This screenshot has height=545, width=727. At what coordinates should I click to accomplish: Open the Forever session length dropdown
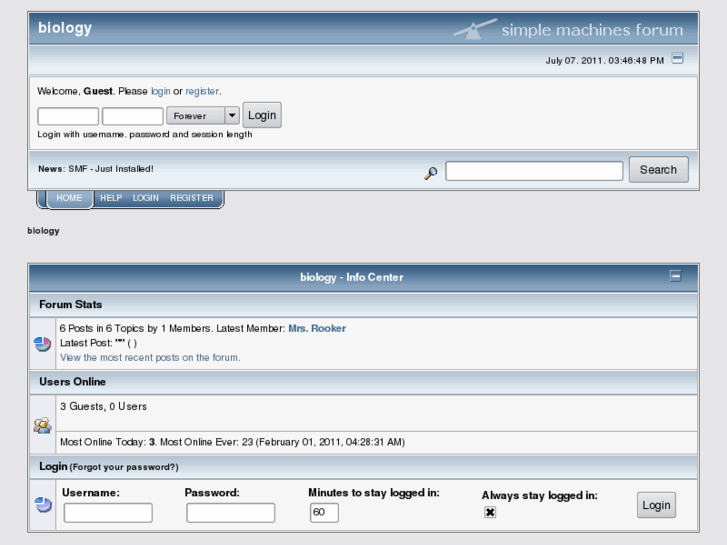coord(203,115)
